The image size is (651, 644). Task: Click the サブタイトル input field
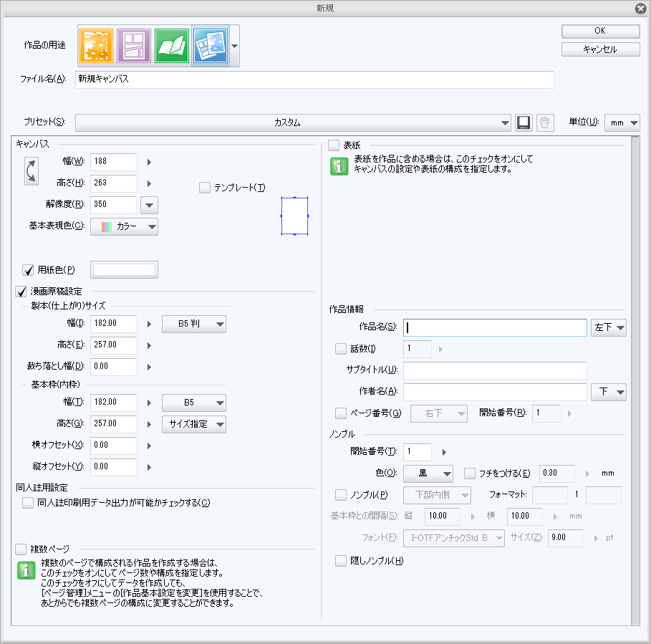coord(495,370)
